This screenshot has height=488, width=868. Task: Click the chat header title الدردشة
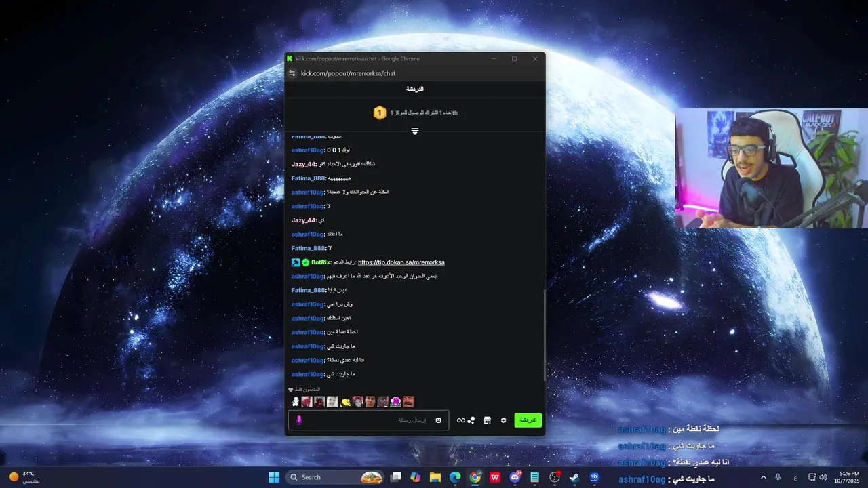415,89
